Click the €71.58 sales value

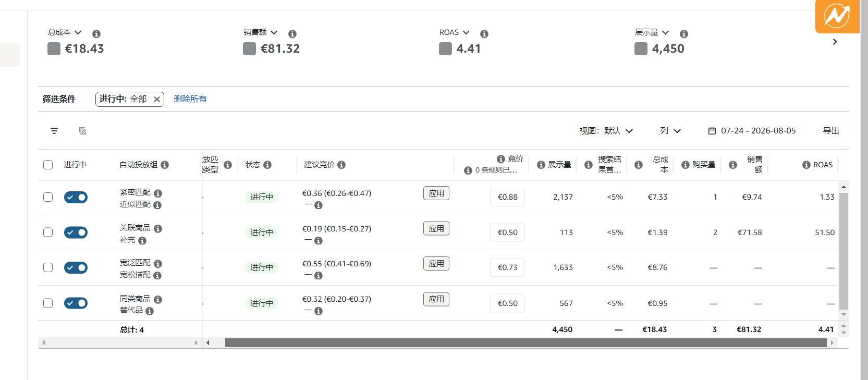click(750, 232)
